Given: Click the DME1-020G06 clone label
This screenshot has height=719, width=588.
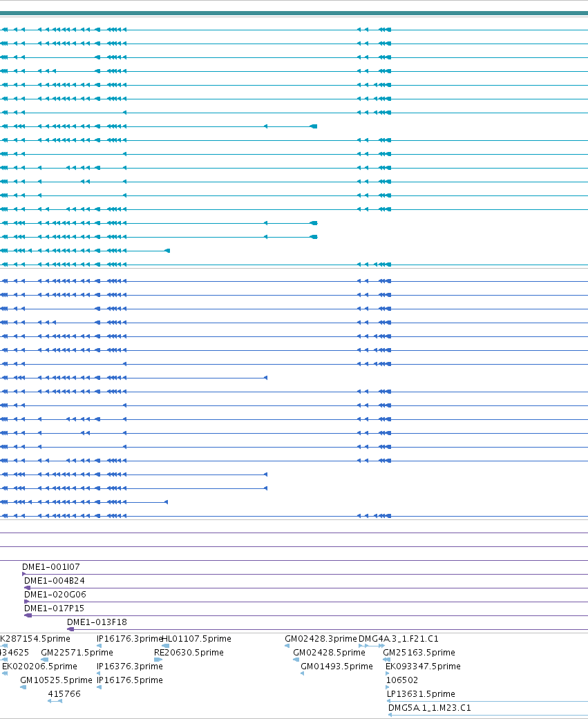Looking at the screenshot, I should (55, 594).
